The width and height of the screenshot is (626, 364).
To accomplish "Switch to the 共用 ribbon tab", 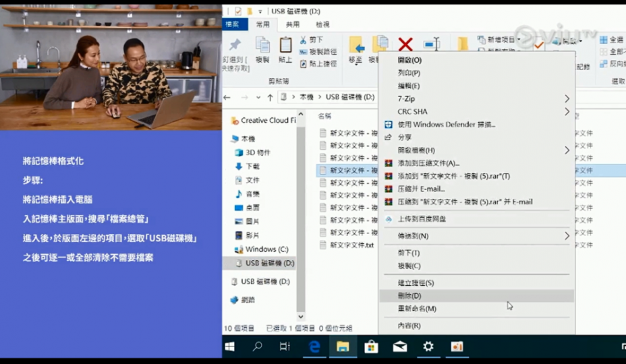I will click(292, 25).
